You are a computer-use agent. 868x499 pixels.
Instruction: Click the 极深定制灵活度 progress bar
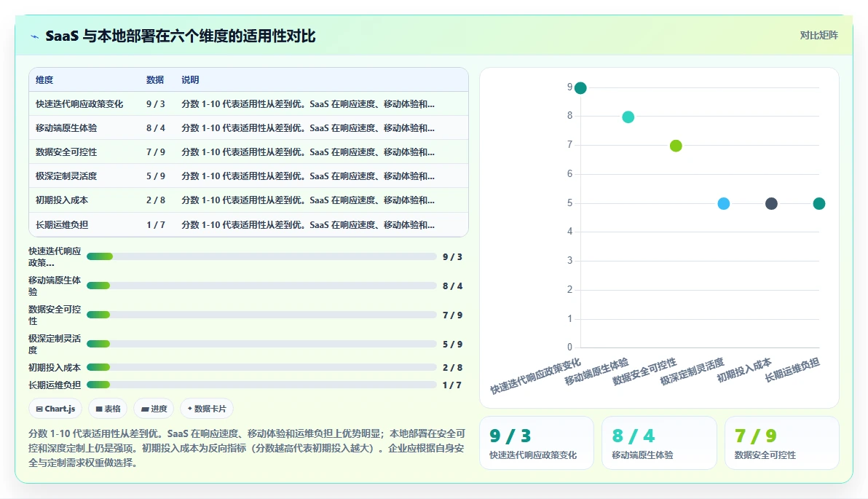(x=261, y=344)
